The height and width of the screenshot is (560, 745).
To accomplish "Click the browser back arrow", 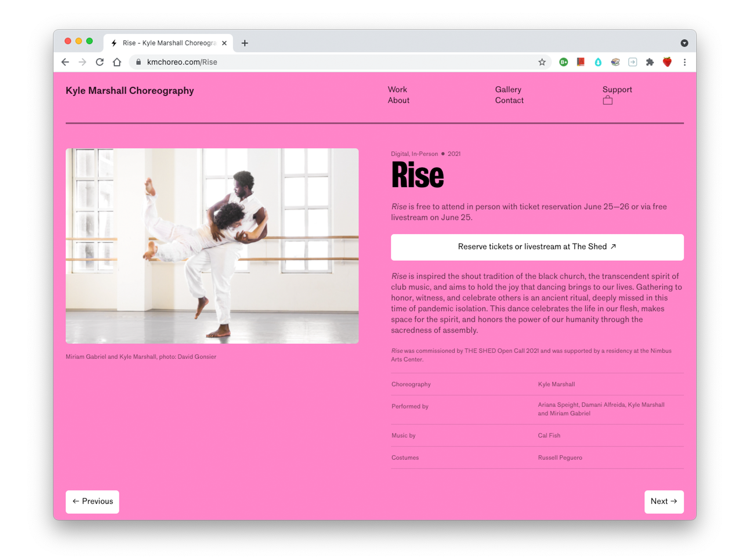I will (65, 62).
